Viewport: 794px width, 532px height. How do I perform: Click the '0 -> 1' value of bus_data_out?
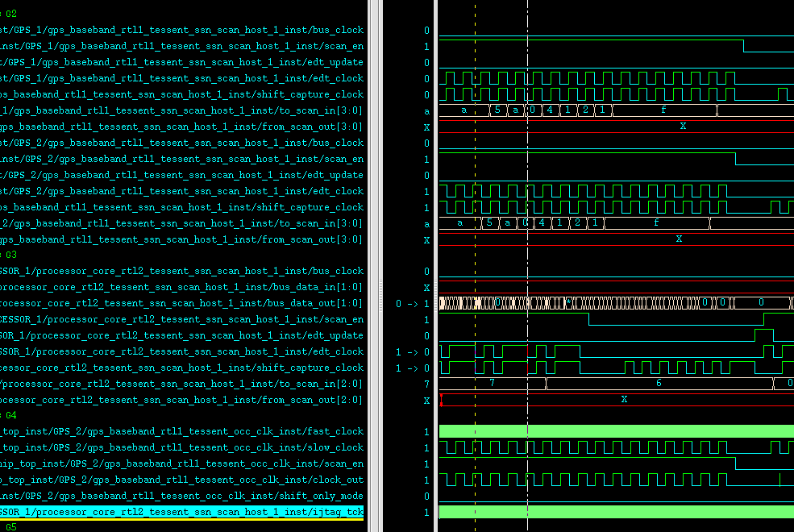tap(412, 304)
